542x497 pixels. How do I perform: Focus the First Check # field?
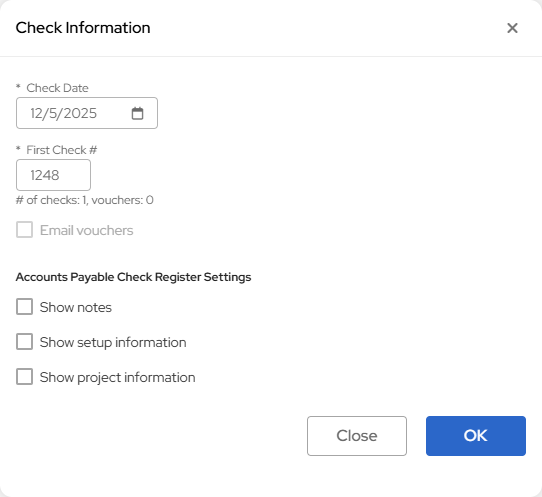pyautogui.click(x=54, y=175)
